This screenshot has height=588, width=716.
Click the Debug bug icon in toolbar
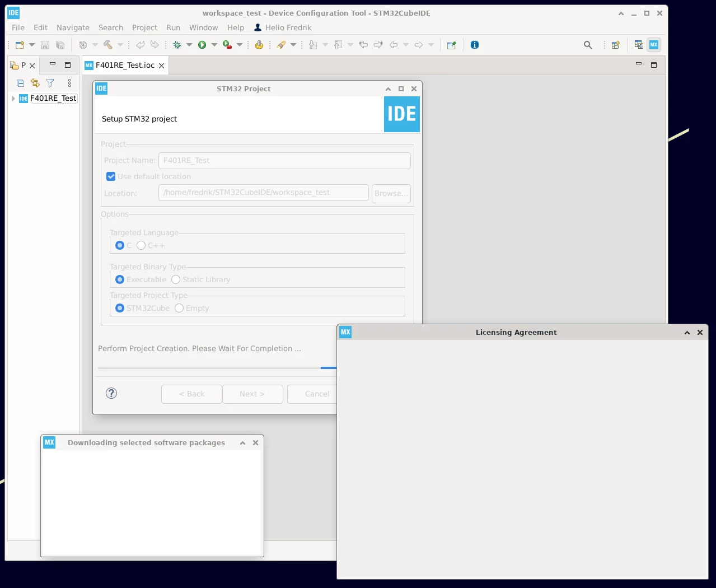[x=177, y=45]
